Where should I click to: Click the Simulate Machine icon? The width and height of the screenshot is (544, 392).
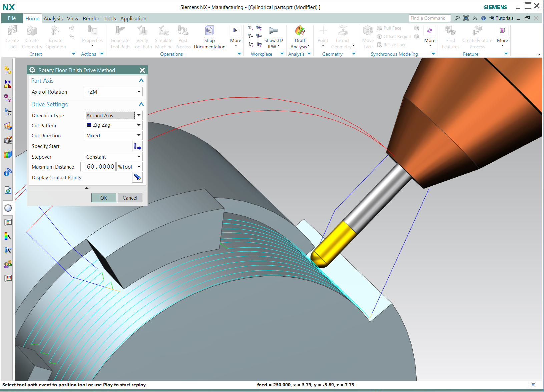[164, 31]
